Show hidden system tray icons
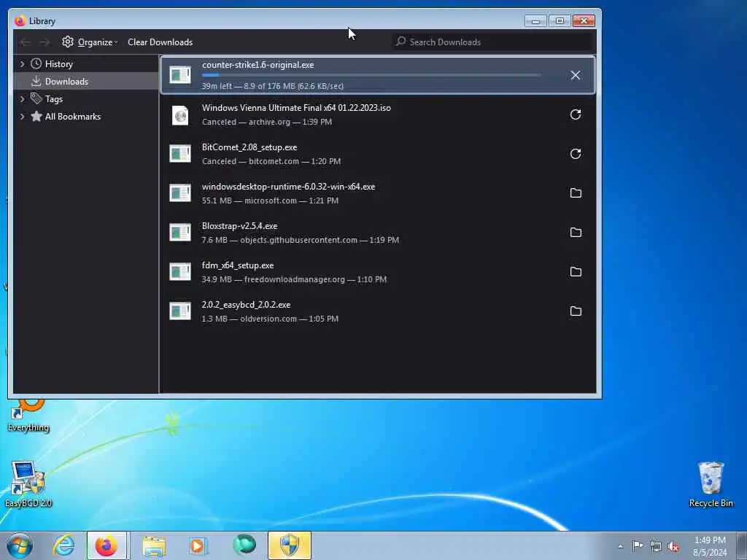The height and width of the screenshot is (560, 747). click(620, 546)
